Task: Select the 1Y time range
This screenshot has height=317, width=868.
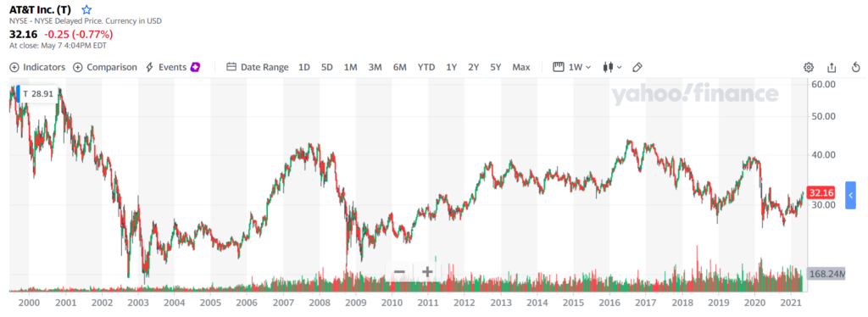Action: (451, 67)
